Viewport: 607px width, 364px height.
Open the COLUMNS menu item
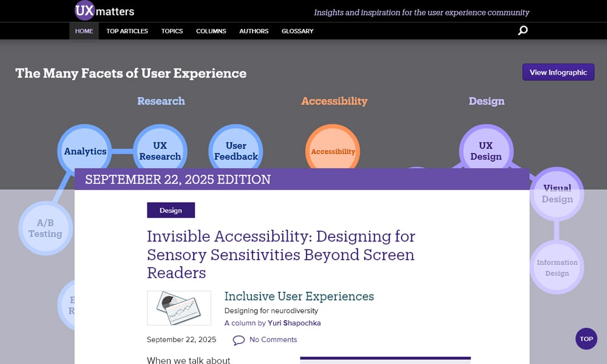click(x=211, y=31)
